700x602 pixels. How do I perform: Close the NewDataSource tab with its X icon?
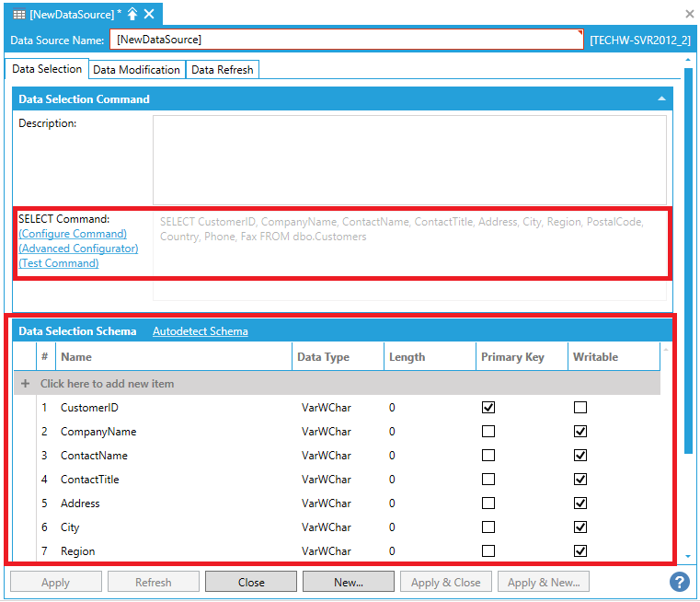tap(149, 14)
